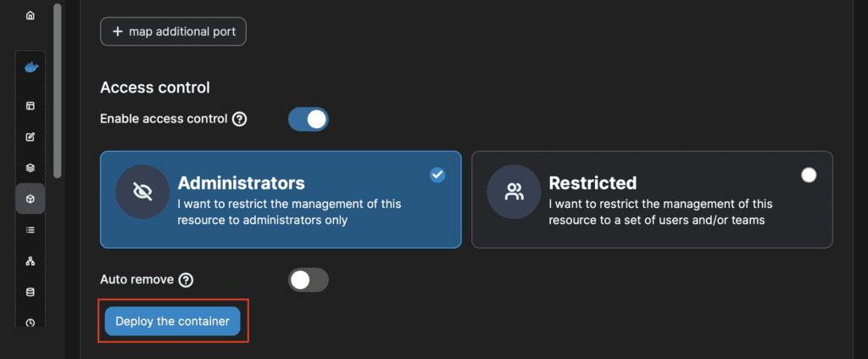Click the Administrators selected checkmark
868x359 pixels.
[437, 175]
